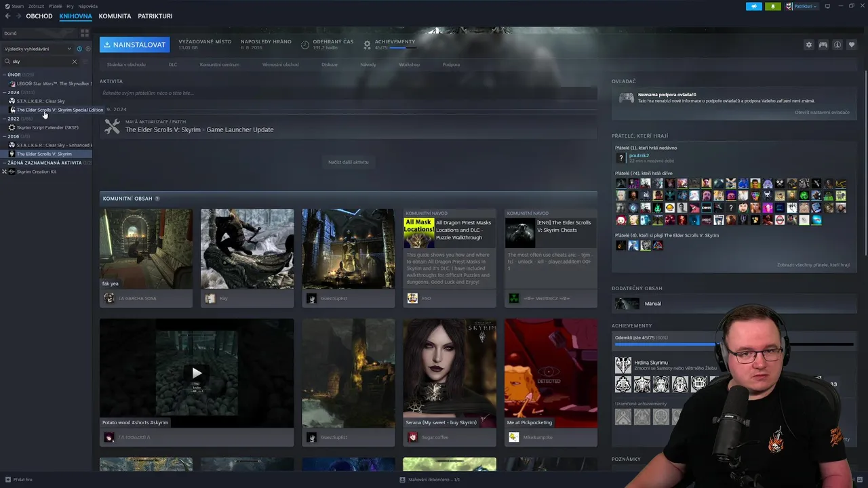
Task: Add game to favorites heart icon
Action: pos(852,45)
